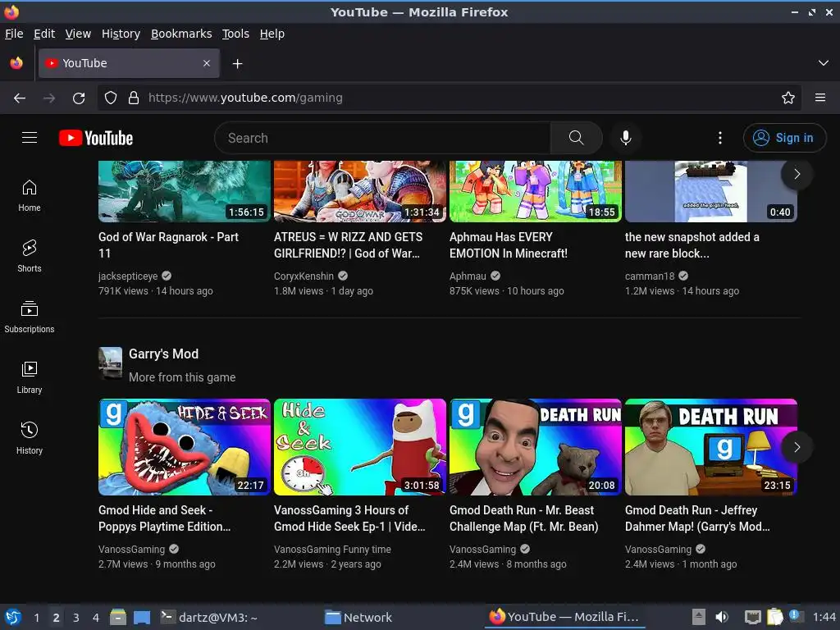The width and height of the screenshot is (840, 630).
Task: Open God of War Ragnarok Part 11 title
Action: point(168,244)
